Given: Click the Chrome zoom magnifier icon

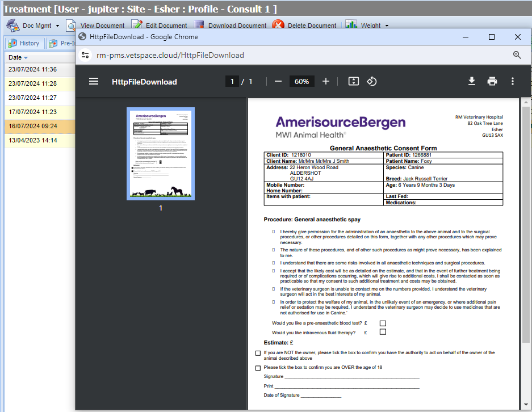Looking at the screenshot, I should click(x=517, y=55).
